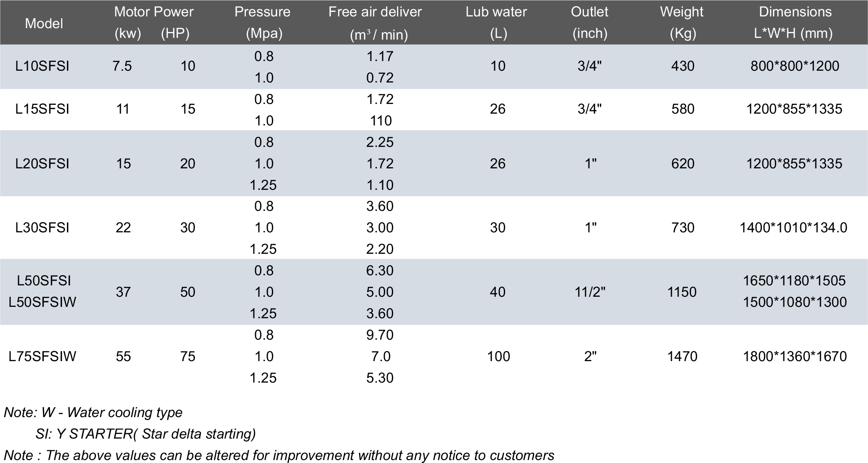Click the 9.70 free air value
The height and width of the screenshot is (463, 868).
[380, 335]
